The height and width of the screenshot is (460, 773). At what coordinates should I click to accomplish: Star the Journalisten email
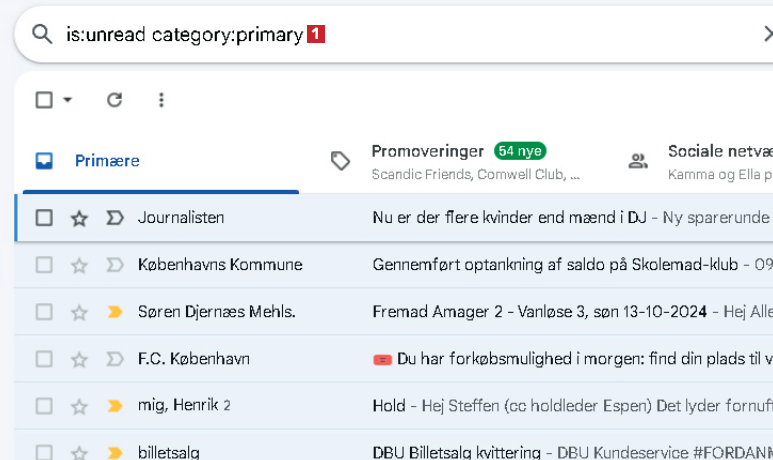tap(79, 218)
